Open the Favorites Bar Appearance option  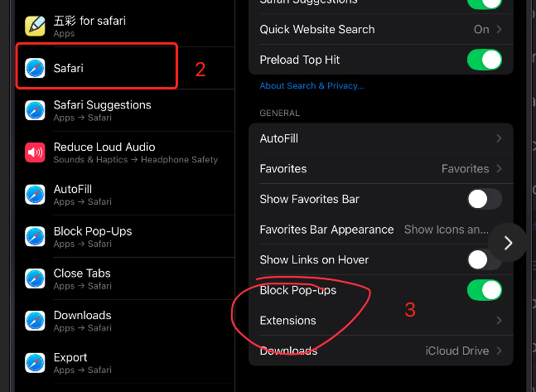[381, 230]
